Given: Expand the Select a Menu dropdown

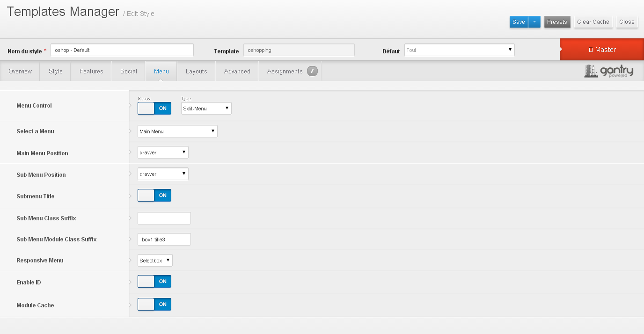Looking at the screenshot, I should [177, 131].
